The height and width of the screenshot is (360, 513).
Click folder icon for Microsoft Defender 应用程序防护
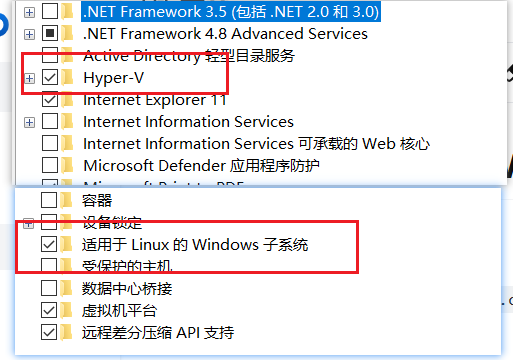[68, 165]
